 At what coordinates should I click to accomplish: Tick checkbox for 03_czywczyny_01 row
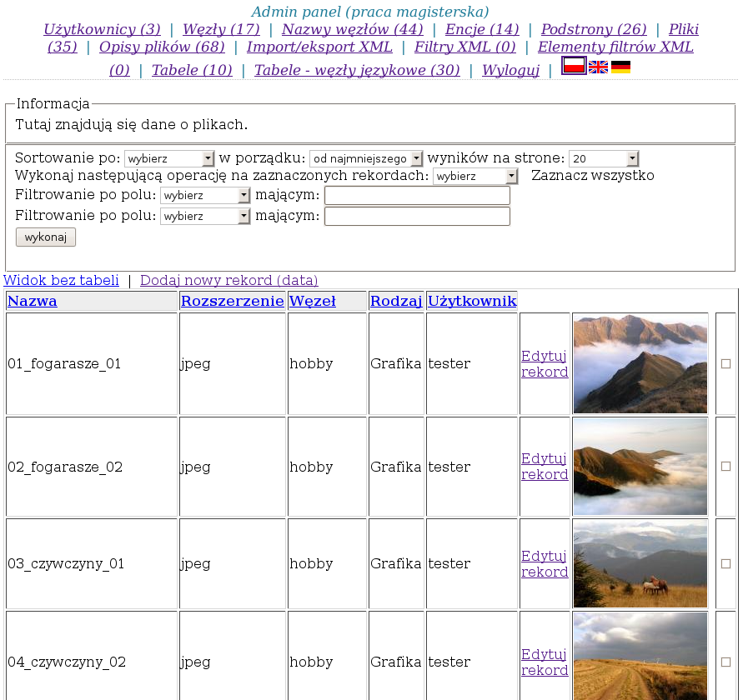725,563
